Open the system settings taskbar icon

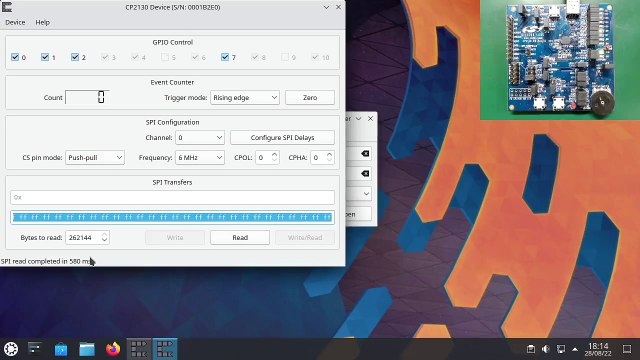pos(35,349)
